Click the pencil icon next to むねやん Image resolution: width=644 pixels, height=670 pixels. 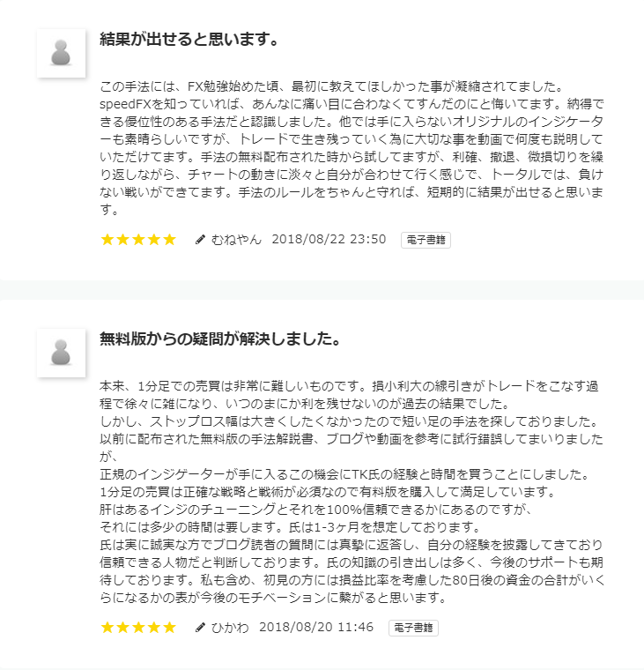[x=200, y=240]
